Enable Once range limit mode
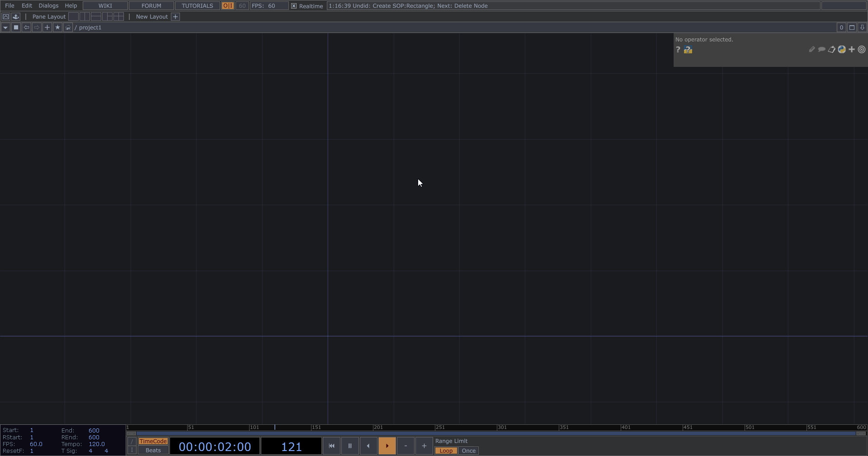868x456 pixels. point(468,451)
